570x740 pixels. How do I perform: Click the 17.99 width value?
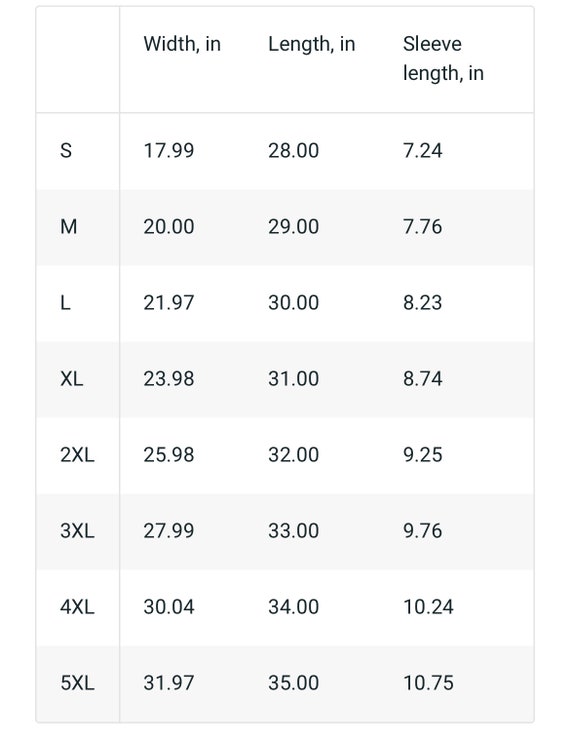169,151
